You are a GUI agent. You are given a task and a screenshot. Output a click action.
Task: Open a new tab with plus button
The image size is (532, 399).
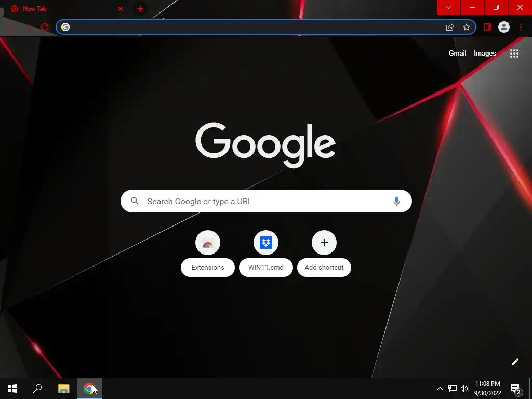(x=140, y=9)
